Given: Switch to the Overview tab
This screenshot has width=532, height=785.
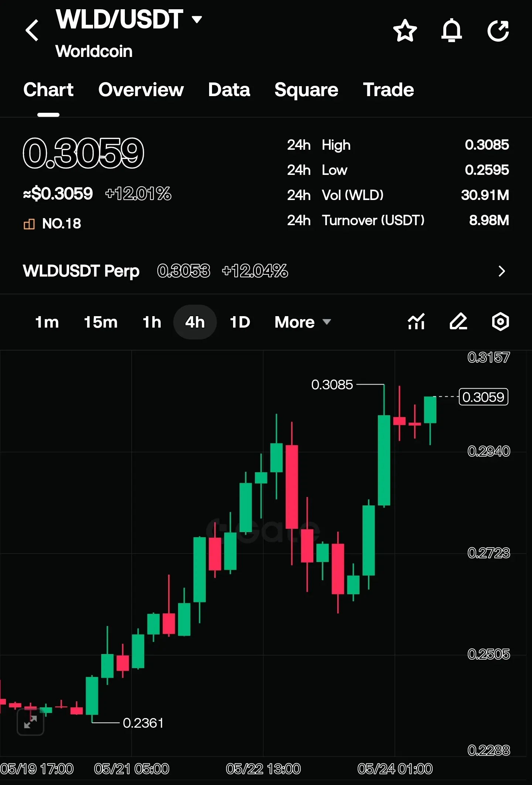Looking at the screenshot, I should 141,90.
